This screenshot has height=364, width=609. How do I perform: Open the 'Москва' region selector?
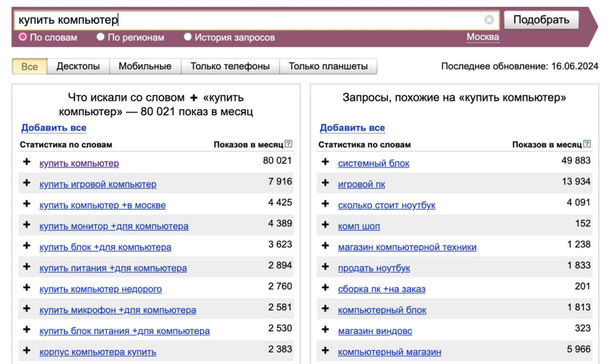pyautogui.click(x=482, y=37)
